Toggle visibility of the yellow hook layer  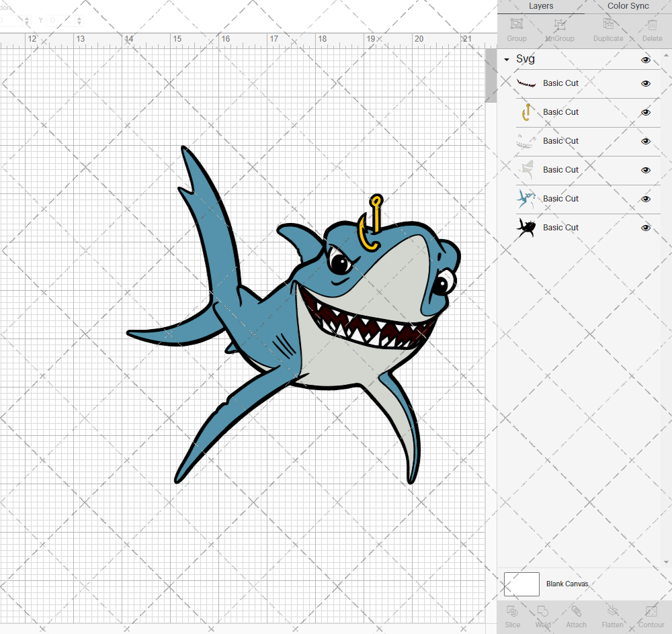click(645, 112)
